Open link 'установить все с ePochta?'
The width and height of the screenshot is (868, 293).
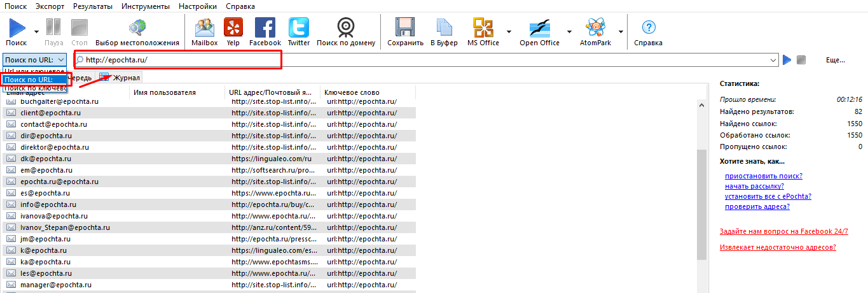(768, 196)
